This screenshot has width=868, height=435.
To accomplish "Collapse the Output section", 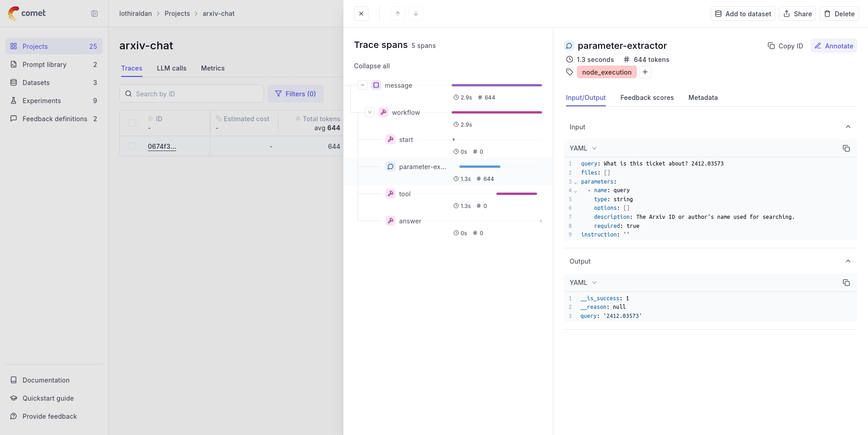I will 848,261.
